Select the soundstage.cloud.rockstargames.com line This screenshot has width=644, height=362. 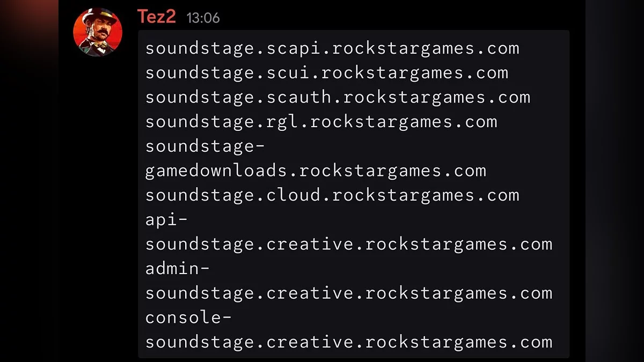[332, 195]
